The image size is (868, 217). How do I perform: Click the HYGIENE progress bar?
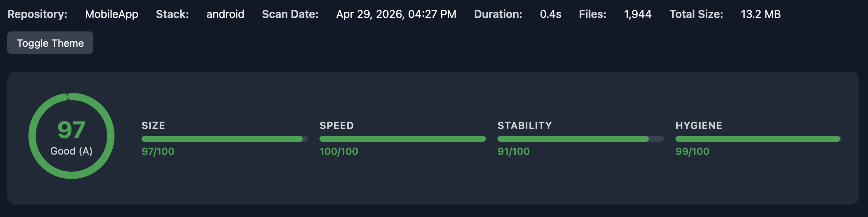pos(759,139)
